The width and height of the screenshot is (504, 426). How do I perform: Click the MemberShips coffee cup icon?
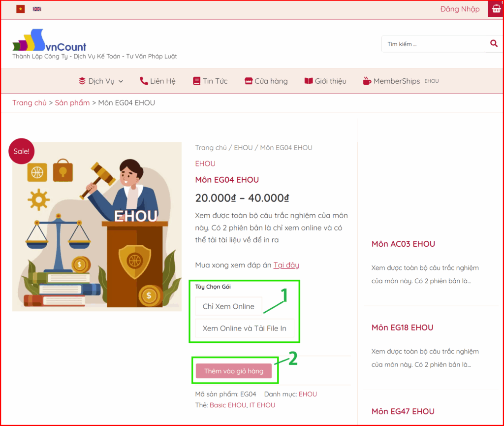pyautogui.click(x=367, y=81)
